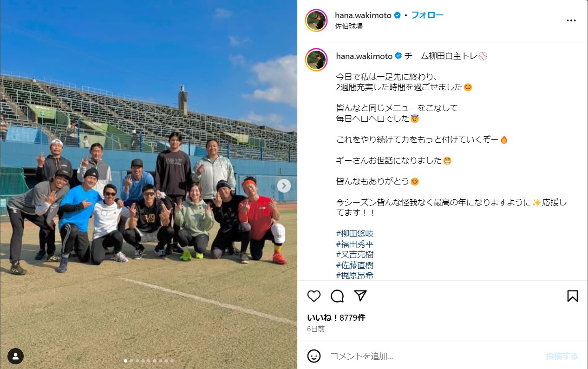
Task: Open the #柳田悠岐 hashtag
Action: tap(355, 233)
